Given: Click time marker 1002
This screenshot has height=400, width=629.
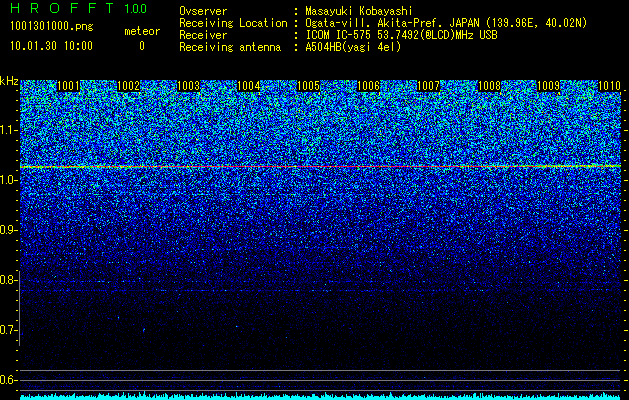Looking at the screenshot, I should pyautogui.click(x=129, y=86).
